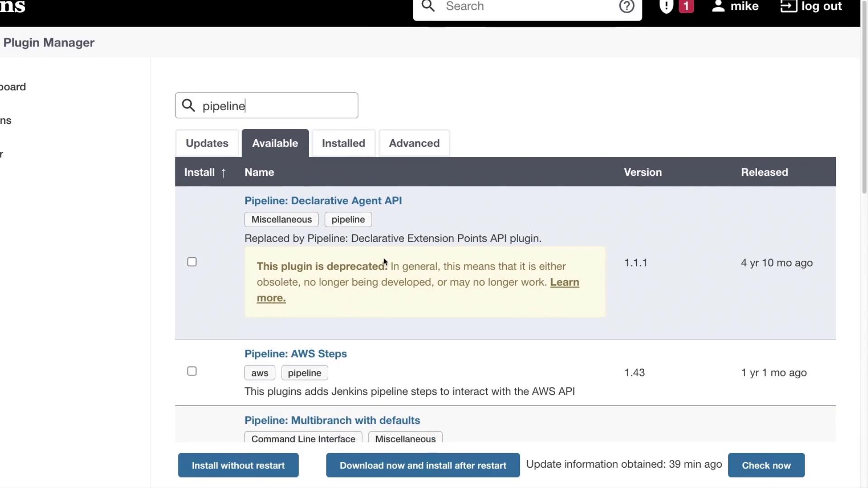Viewport: 868px width, 488px height.
Task: Switch to the Updates tab
Action: click(x=207, y=143)
